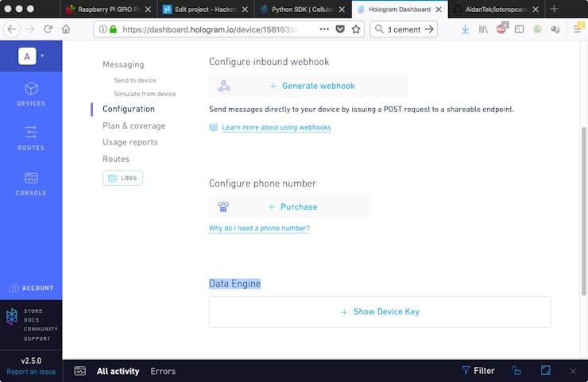588x382 pixels.
Task: Open the Routes section in sidebar
Action: (31, 138)
